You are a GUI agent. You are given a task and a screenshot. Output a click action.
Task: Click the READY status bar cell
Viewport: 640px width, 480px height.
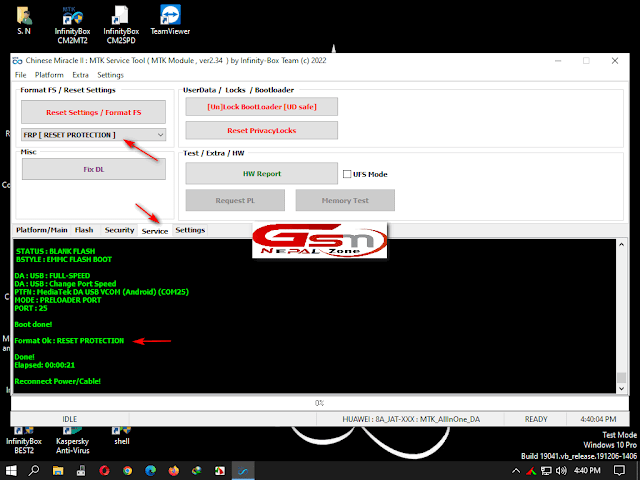(x=536, y=419)
